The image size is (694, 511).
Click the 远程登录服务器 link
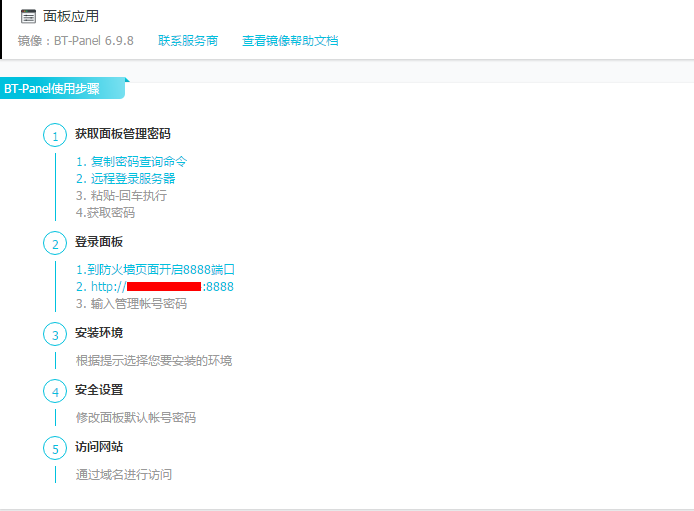point(125,178)
